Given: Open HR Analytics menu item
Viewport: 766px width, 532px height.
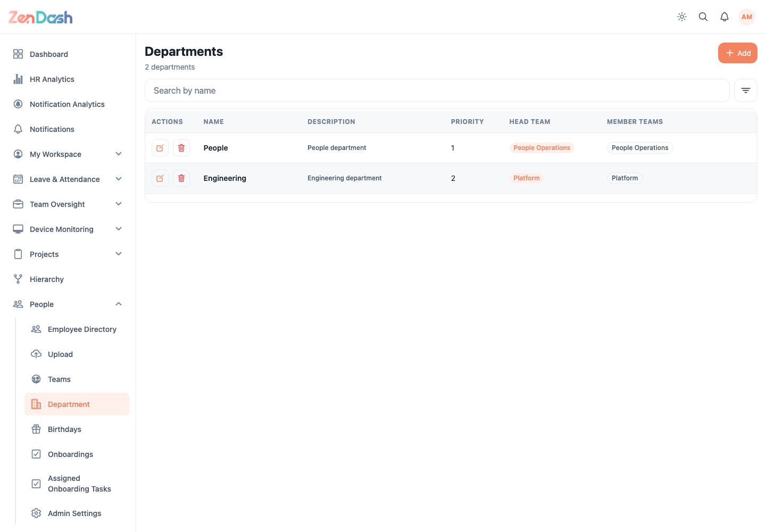Looking at the screenshot, I should pyautogui.click(x=68, y=79).
